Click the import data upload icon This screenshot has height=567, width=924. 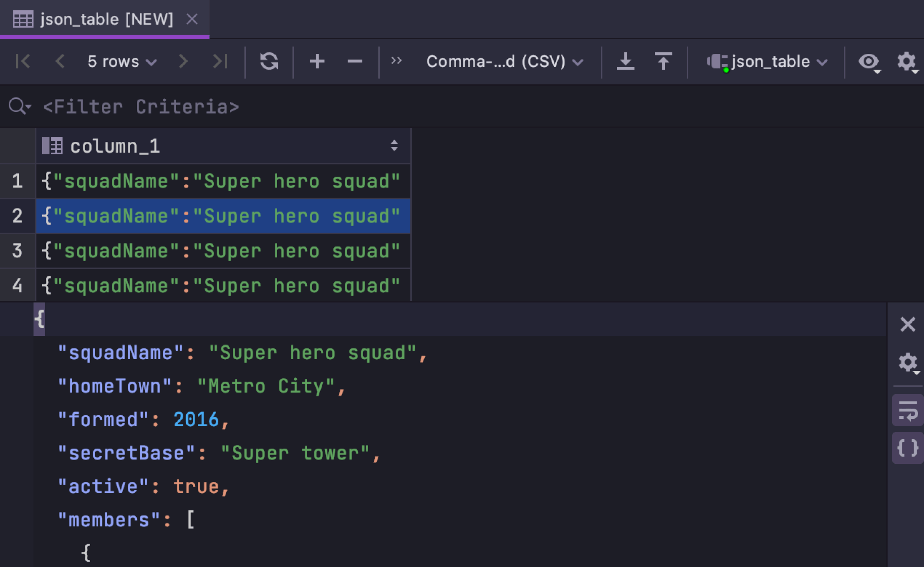click(x=663, y=62)
